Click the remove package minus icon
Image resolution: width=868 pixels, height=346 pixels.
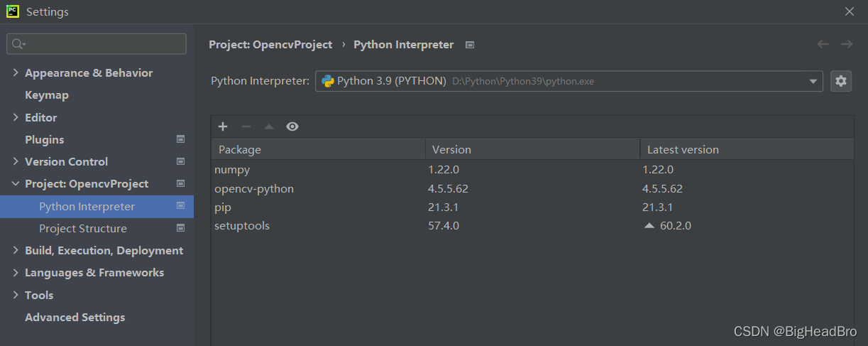(x=246, y=126)
